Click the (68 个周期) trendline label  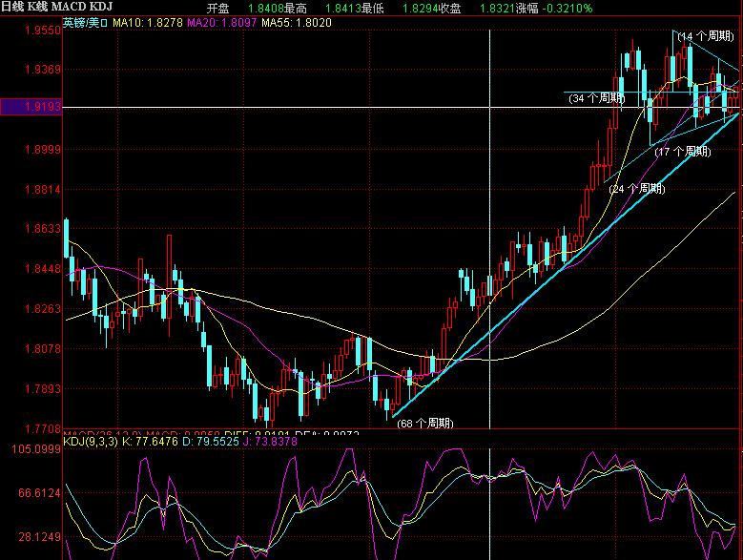424,423
